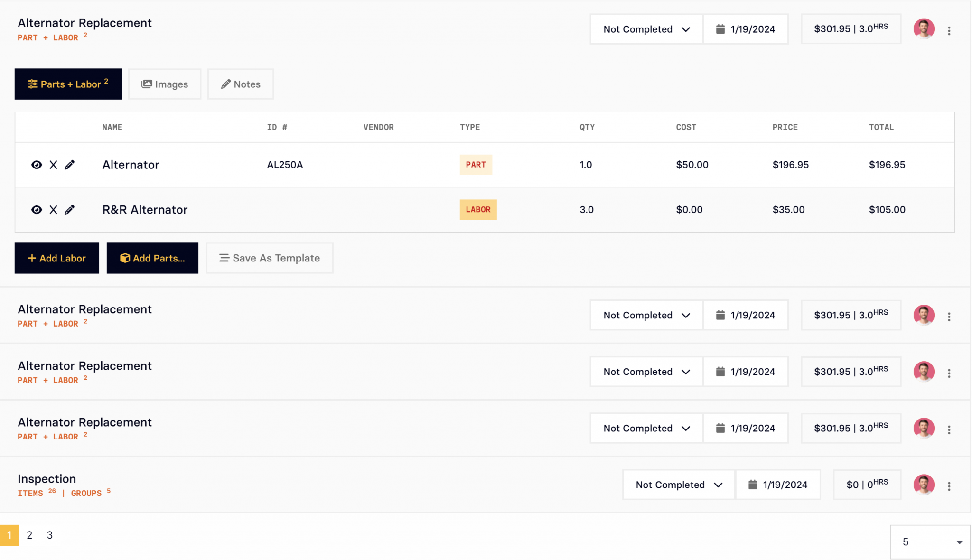This screenshot has width=972, height=560.
Task: Edit the Alternator part using the pencil icon
Action: pyautogui.click(x=70, y=165)
